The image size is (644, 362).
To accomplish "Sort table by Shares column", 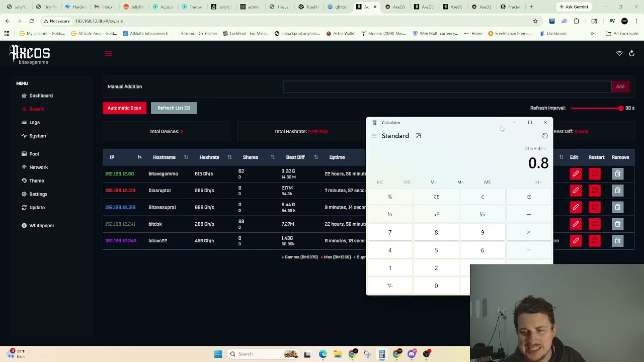I will click(x=273, y=157).
